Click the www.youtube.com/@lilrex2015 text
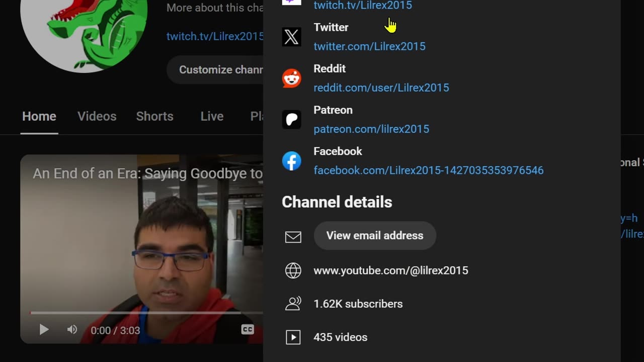The width and height of the screenshot is (644, 362). pos(391,270)
